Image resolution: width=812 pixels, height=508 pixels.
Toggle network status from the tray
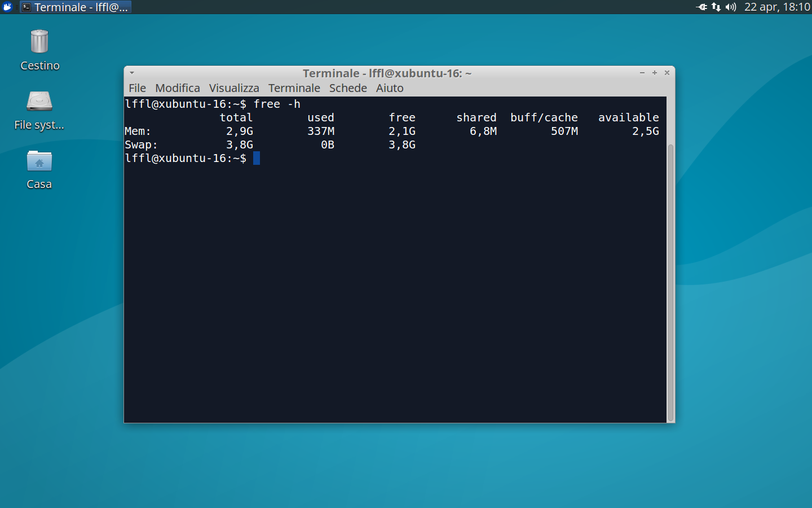716,7
